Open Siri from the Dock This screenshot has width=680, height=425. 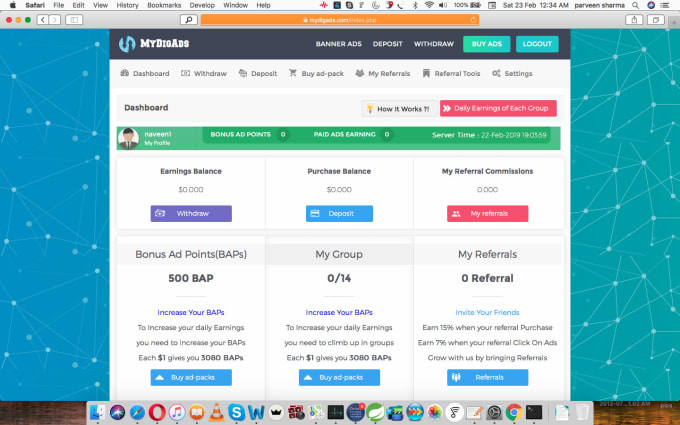[118, 412]
